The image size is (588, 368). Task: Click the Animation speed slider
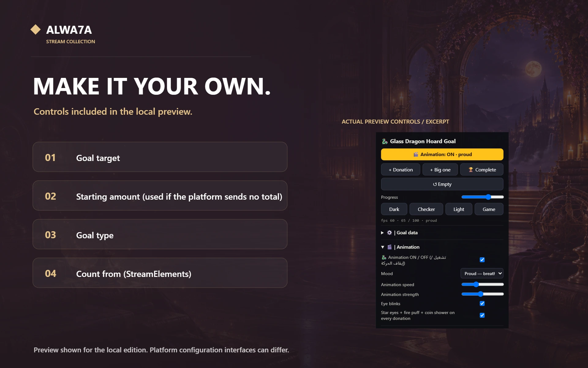482,285
